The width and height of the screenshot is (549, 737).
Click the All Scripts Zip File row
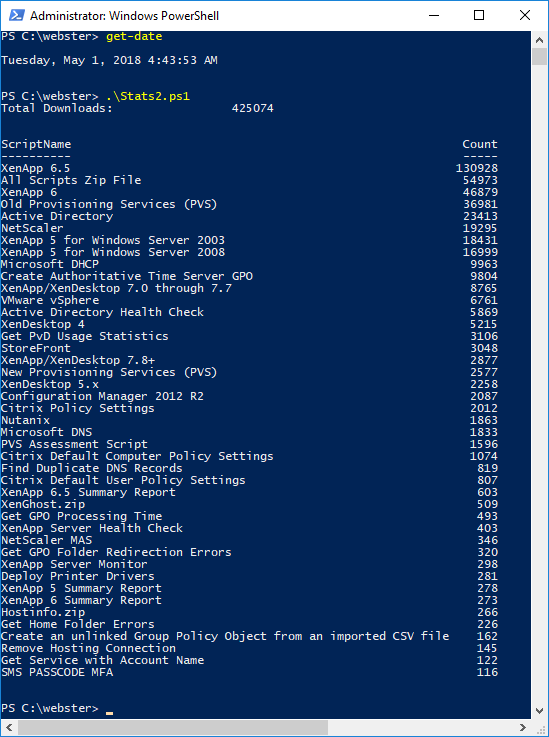[249, 180]
